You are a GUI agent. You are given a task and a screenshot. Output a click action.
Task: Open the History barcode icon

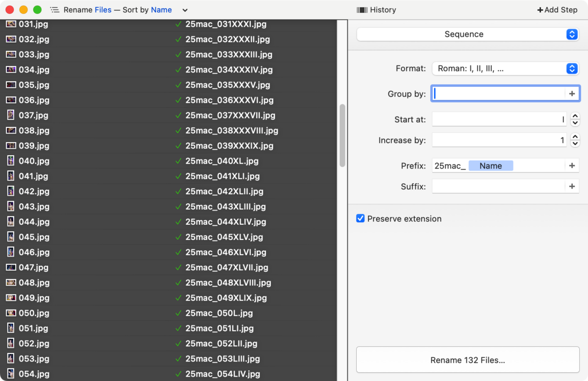point(362,10)
